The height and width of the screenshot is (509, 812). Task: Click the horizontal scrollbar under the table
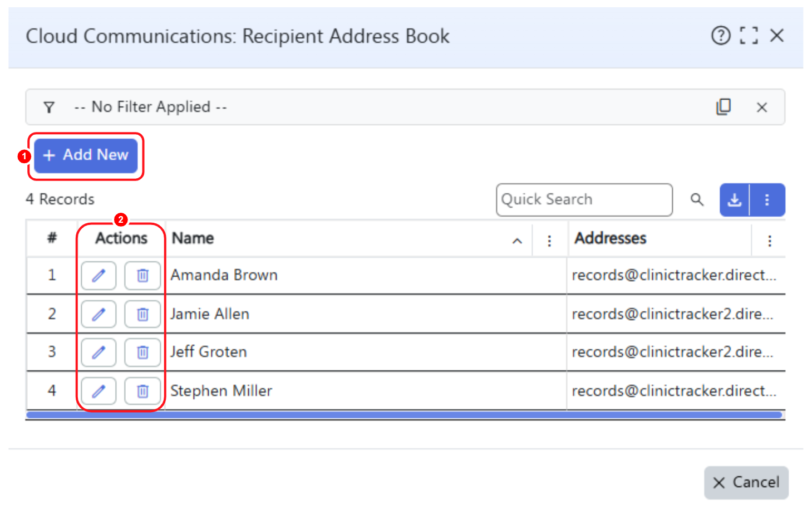404,415
